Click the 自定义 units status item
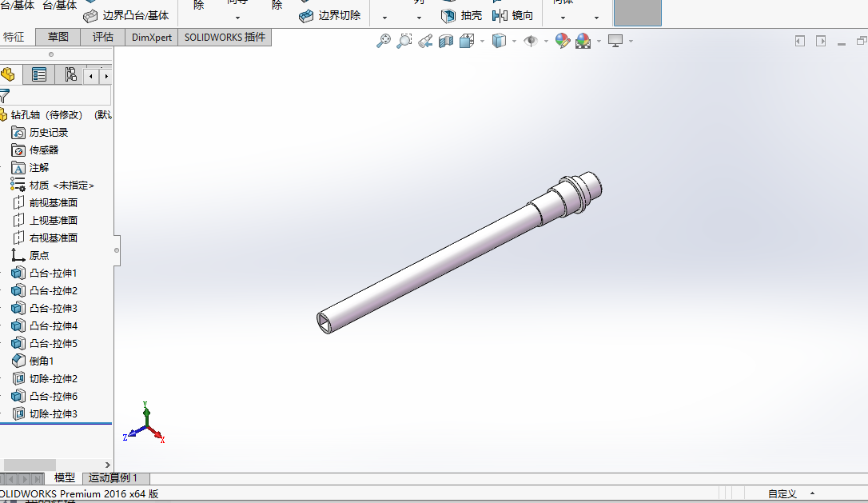Viewport: 868px width, 503px height. click(782, 493)
